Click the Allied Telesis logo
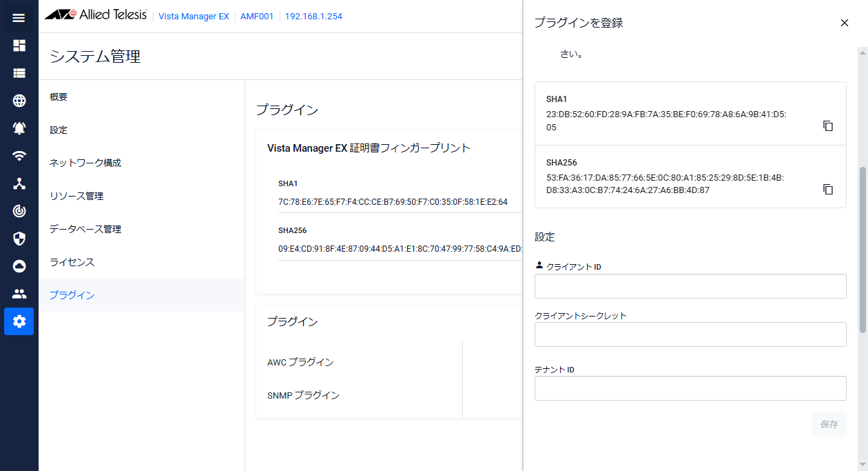 coord(96,15)
